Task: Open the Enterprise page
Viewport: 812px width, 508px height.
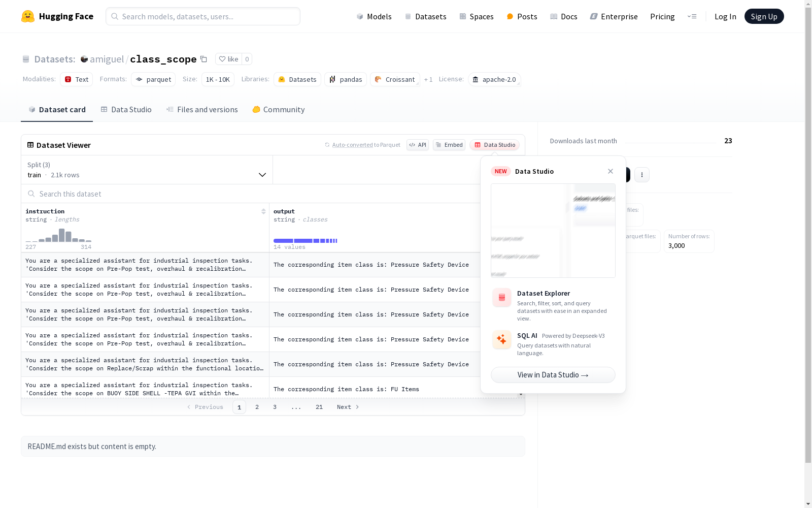Action: click(614, 16)
